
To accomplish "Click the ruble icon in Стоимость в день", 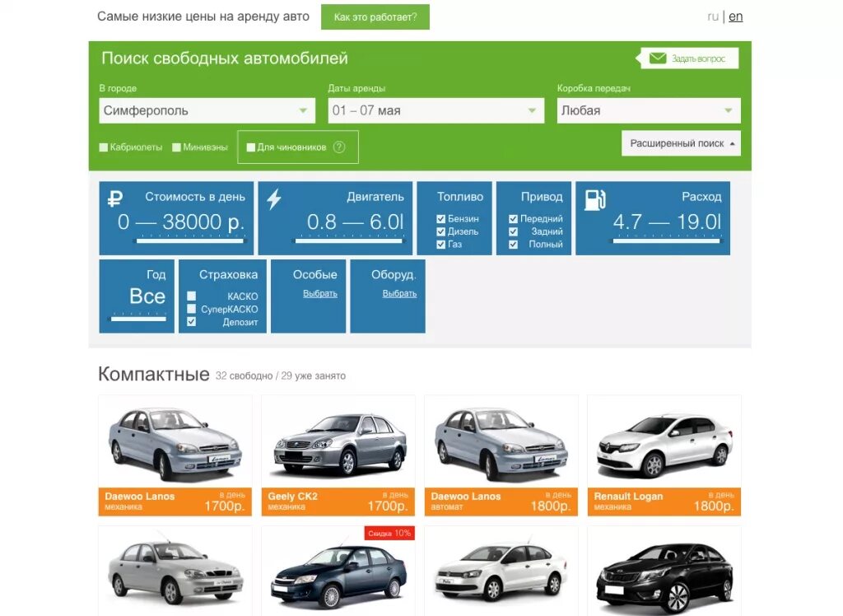I will click(115, 199).
